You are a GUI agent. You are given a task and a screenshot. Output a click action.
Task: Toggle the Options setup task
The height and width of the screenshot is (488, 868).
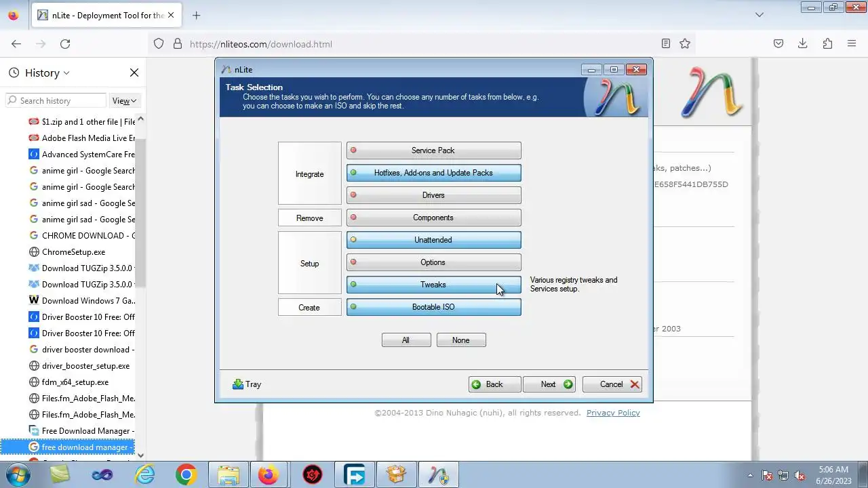[x=433, y=262]
